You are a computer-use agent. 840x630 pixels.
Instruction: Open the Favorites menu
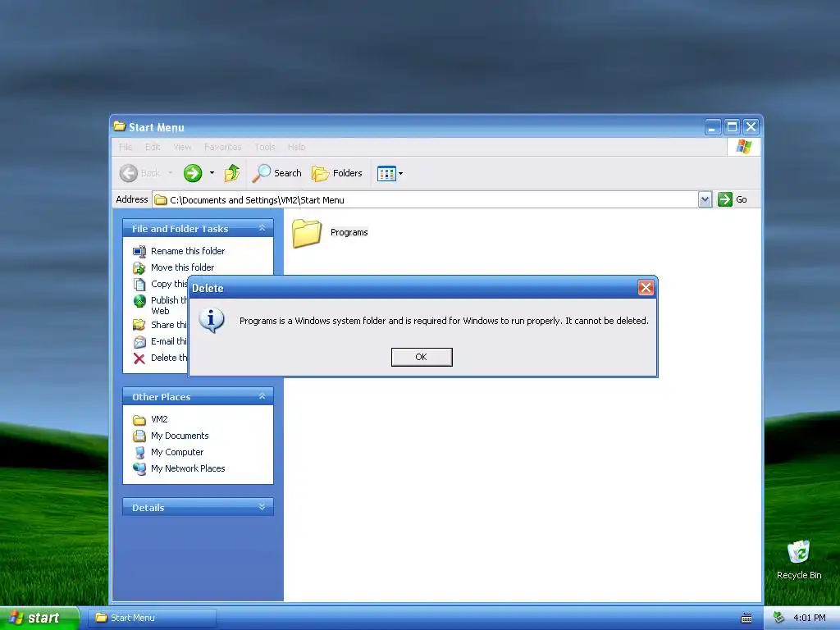click(x=223, y=147)
